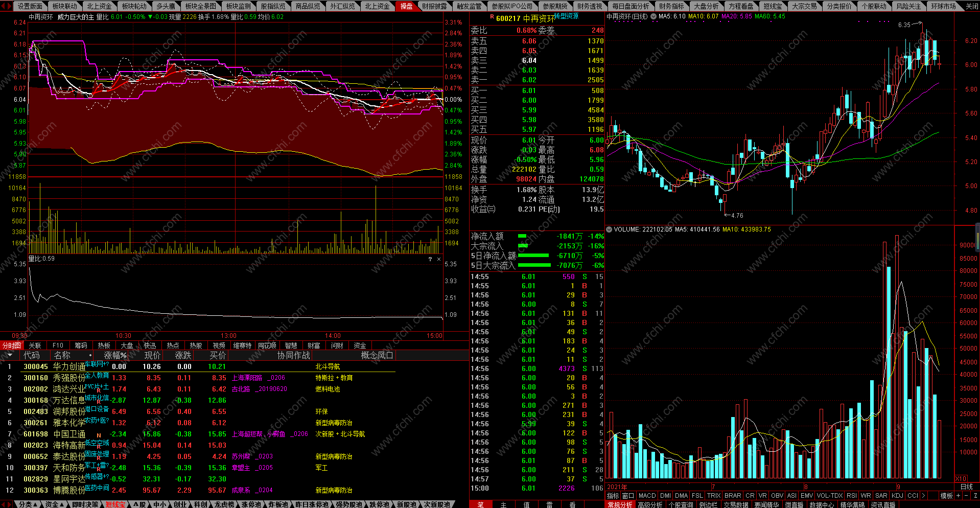Image resolution: width=980 pixels, height=508 pixels.
Task: Open the 个股查询 bottom tab
Action: click(x=681, y=504)
